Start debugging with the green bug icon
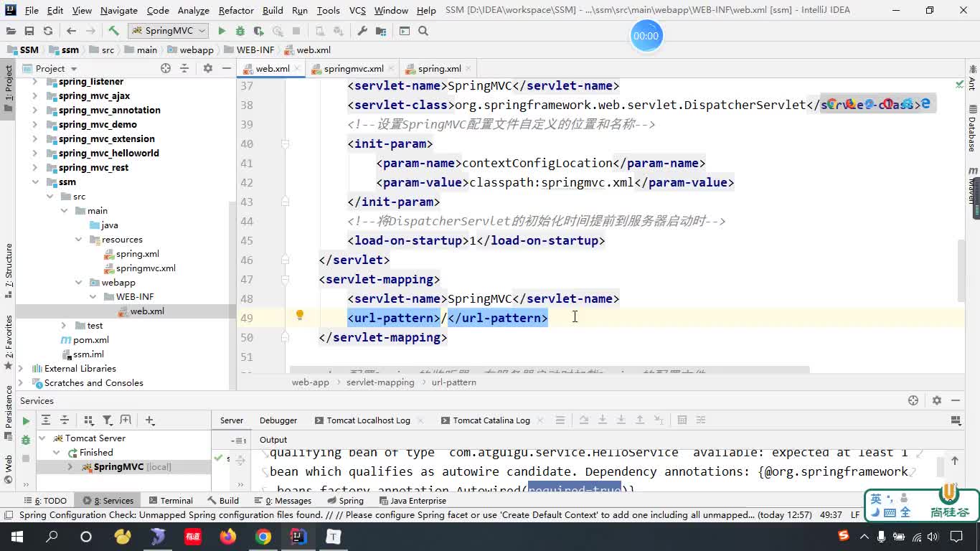 point(240,31)
